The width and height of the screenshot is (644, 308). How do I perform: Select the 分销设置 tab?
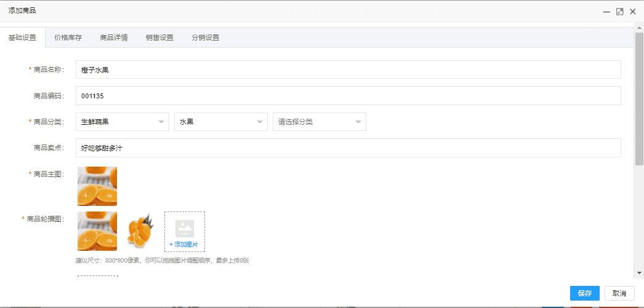click(x=206, y=38)
